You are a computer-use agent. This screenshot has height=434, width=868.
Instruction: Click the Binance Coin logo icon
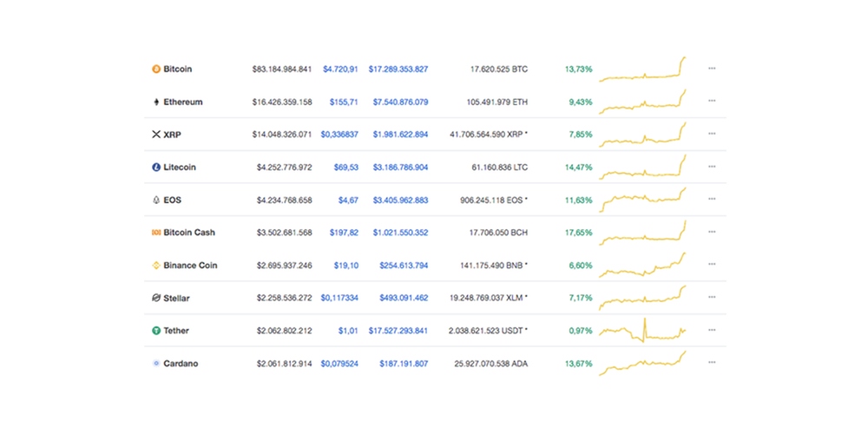tap(156, 266)
